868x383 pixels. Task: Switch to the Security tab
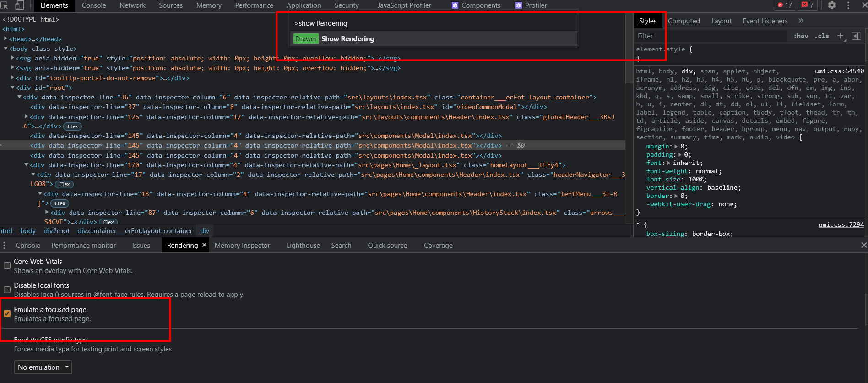pos(347,5)
